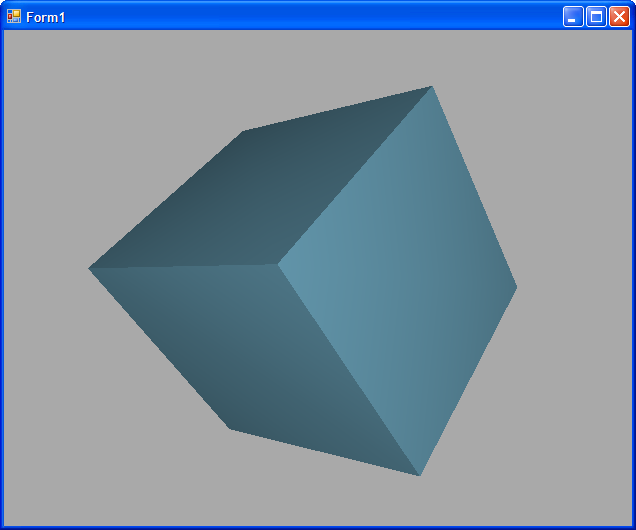This screenshot has height=530, width=636.
Task: Click the Form1 title text
Action: point(45,17)
